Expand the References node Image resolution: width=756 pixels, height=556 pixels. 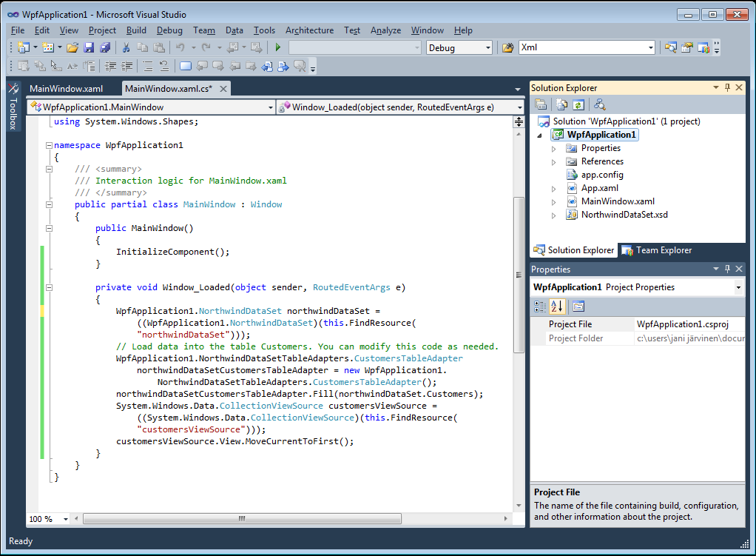pos(553,161)
